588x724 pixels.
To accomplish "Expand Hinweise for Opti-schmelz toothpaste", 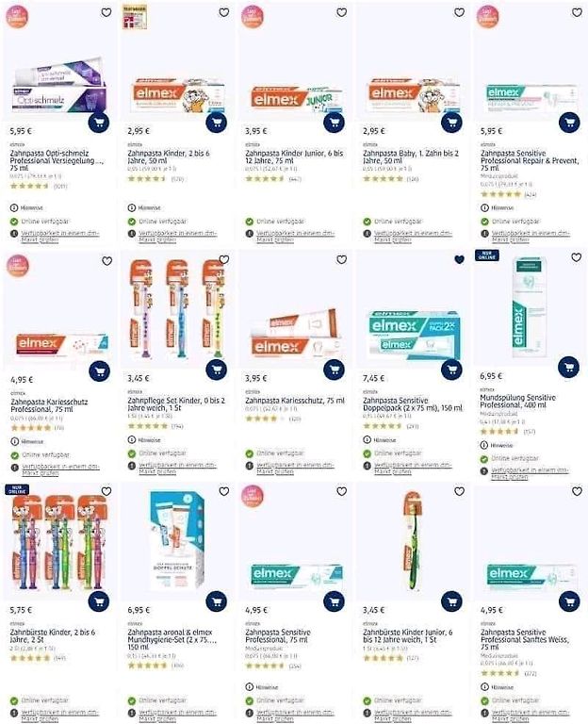I will click(26, 207).
